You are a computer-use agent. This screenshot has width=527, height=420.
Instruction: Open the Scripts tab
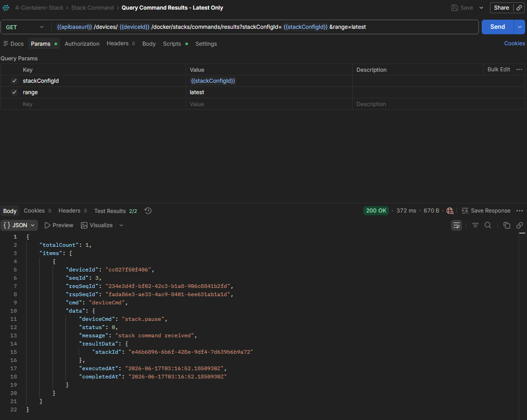tap(176, 43)
